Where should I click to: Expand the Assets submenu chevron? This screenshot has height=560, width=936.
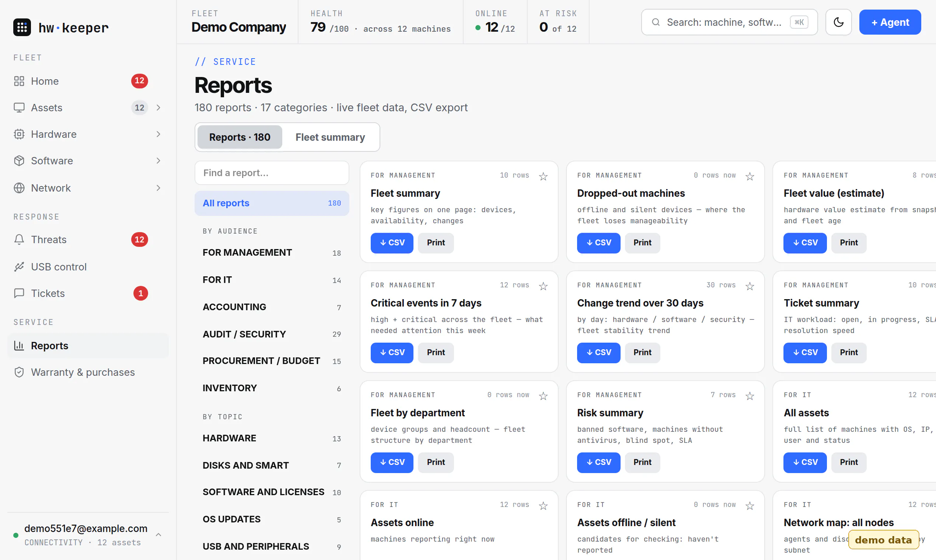coord(158,108)
